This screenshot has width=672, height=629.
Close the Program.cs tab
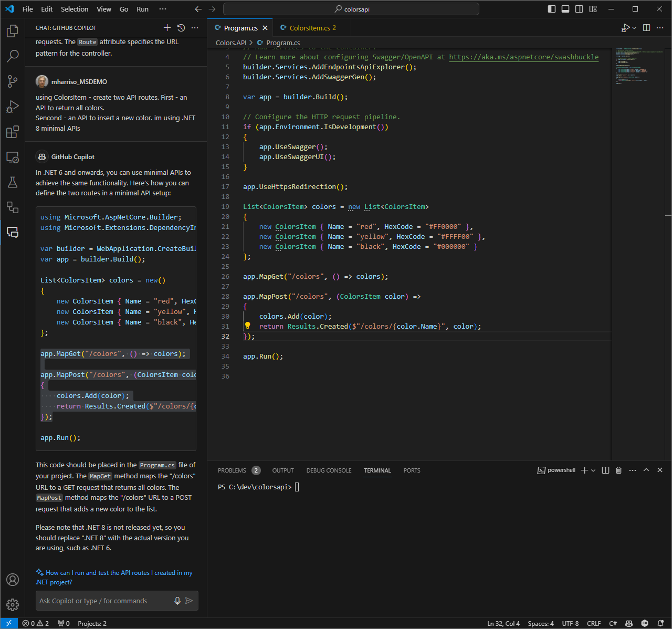tap(265, 28)
